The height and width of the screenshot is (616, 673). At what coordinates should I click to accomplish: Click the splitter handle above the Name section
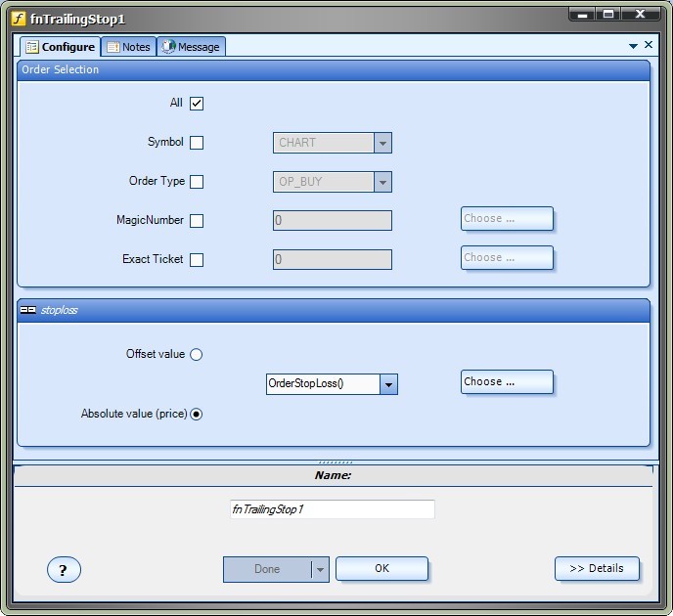click(336, 462)
